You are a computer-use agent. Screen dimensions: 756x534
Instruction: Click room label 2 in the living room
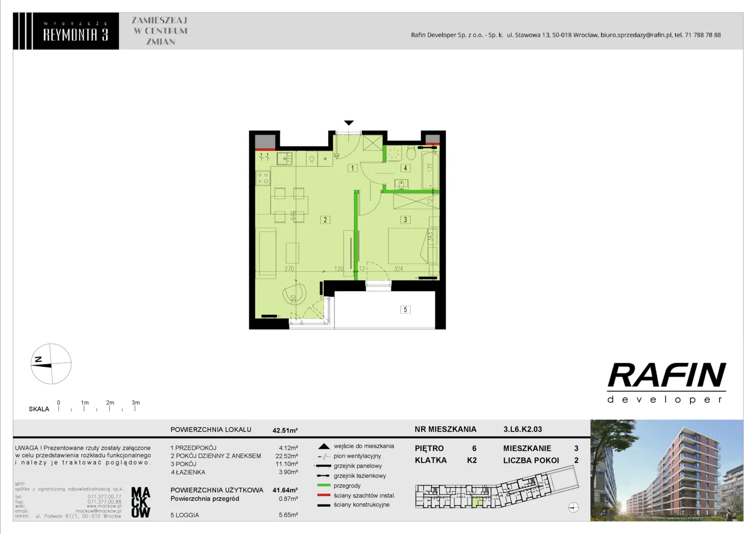point(325,220)
